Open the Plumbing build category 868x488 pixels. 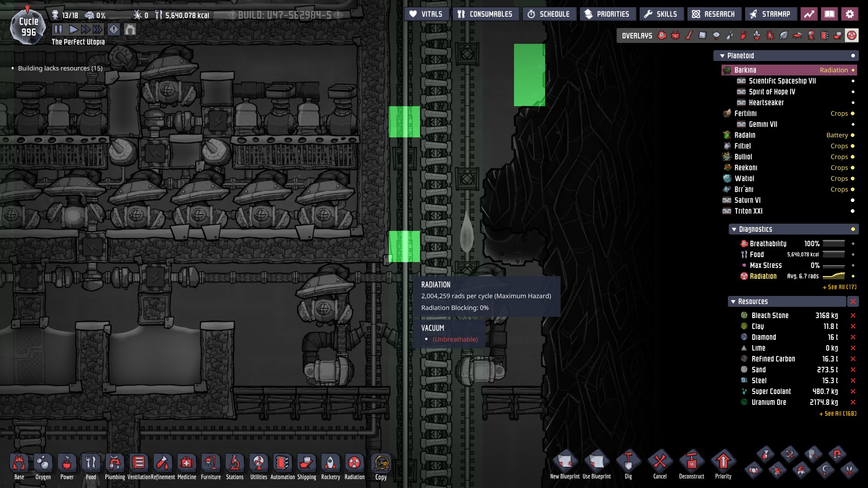click(115, 464)
